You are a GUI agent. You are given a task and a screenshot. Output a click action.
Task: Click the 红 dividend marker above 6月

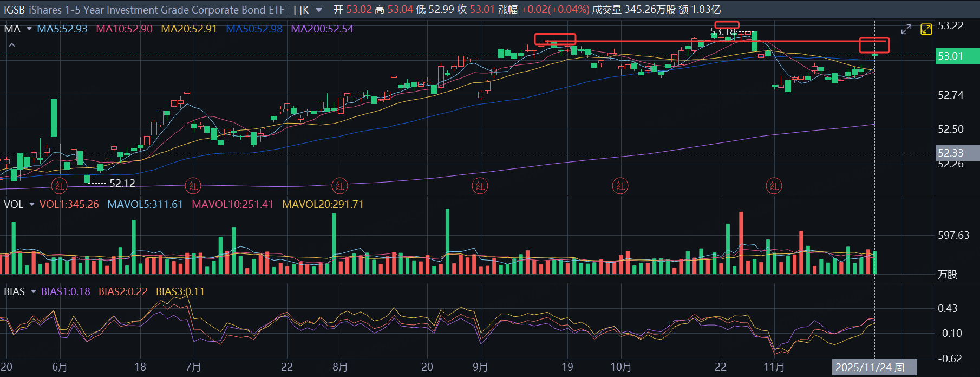[60, 186]
